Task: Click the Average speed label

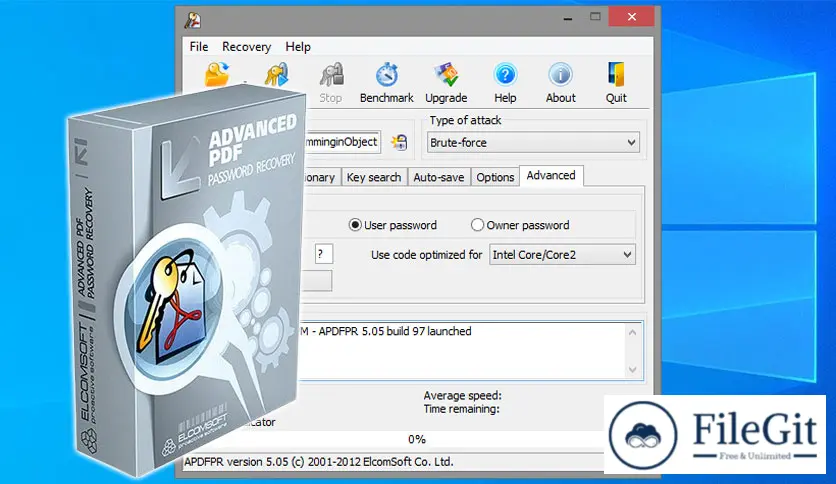Action: click(x=462, y=396)
